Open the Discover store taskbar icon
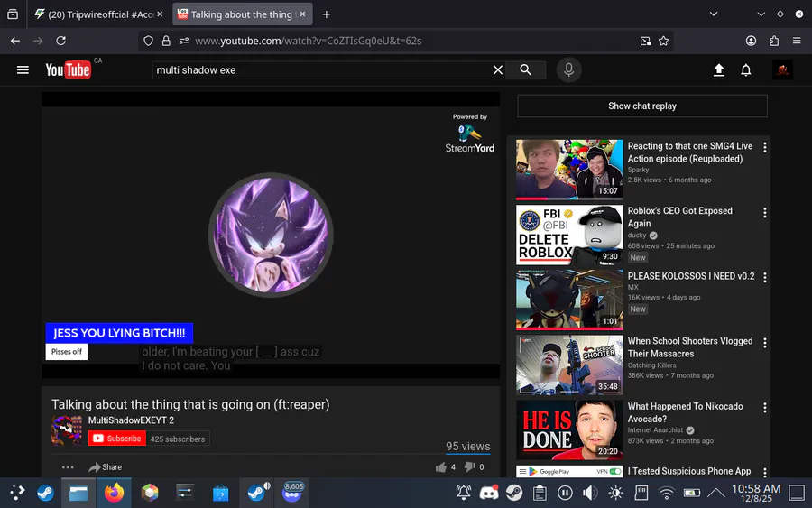 point(221,493)
